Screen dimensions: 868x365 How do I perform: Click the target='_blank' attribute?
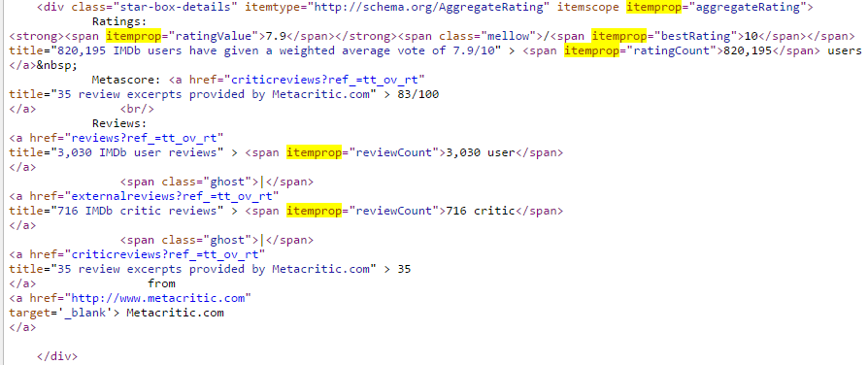(61, 313)
